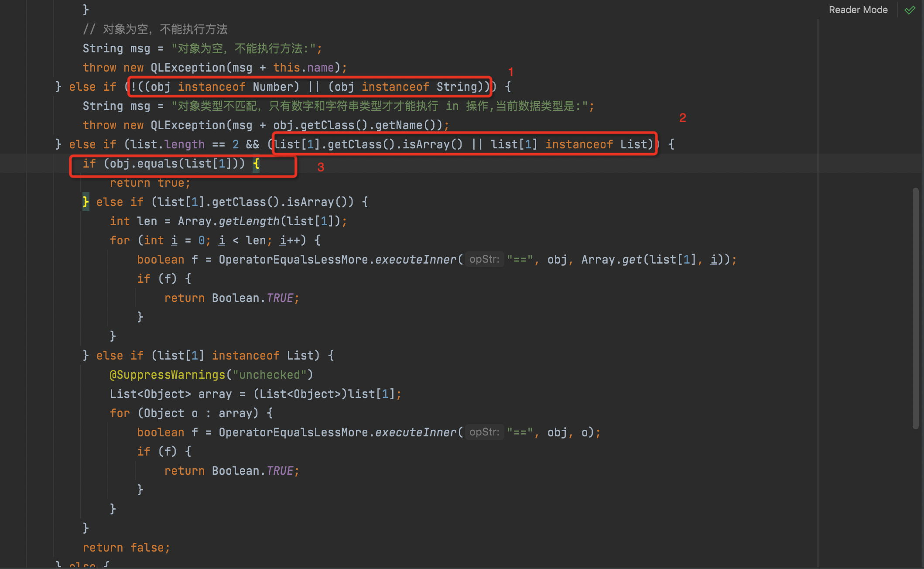Screen dimensions: 924x569
Task: Click the highlighted matching brace on the else-if line
Action: tap(86, 202)
